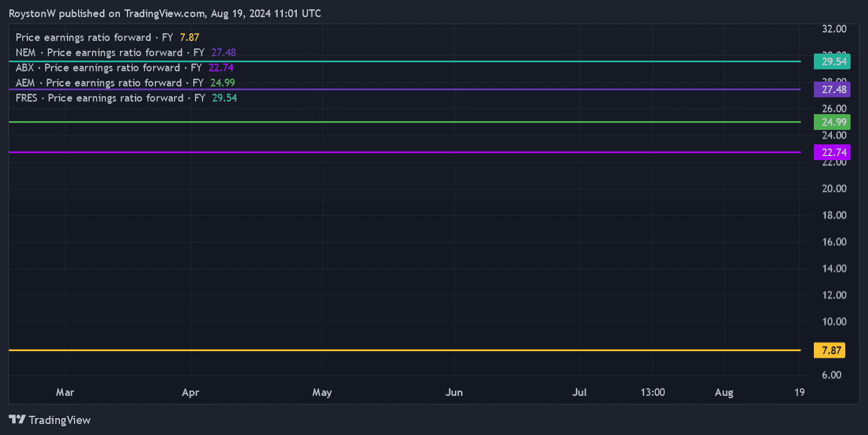Click the magenta horizontal line on the chart
This screenshot has height=435, width=868.
[x=408, y=152]
